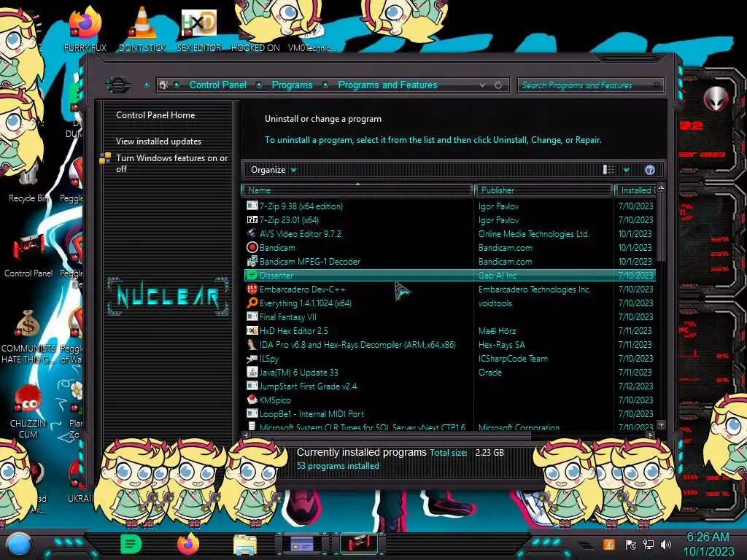The image size is (747, 560).
Task: Select 7-Zip 9.38 (x64 edition) entry
Action: click(x=301, y=206)
